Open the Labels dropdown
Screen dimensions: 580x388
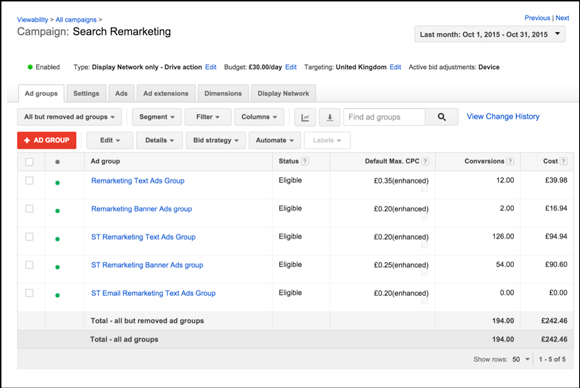point(327,140)
